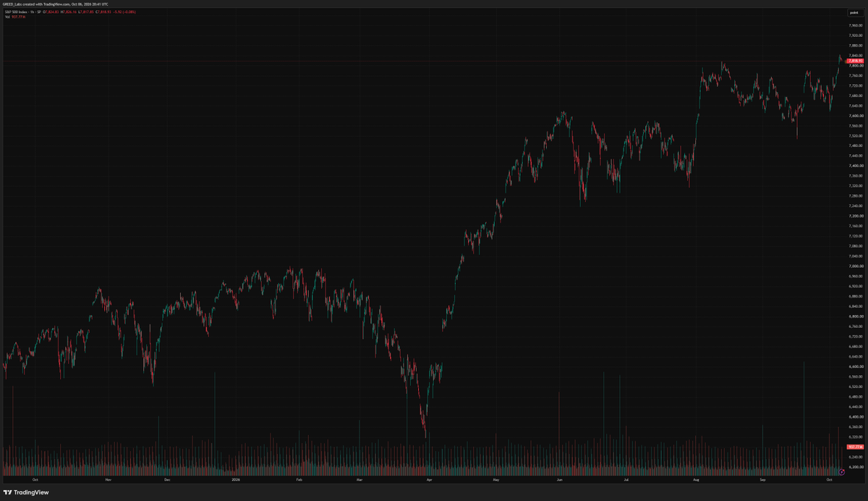Click the open value O7,824.83 in the legend

tap(51, 12)
